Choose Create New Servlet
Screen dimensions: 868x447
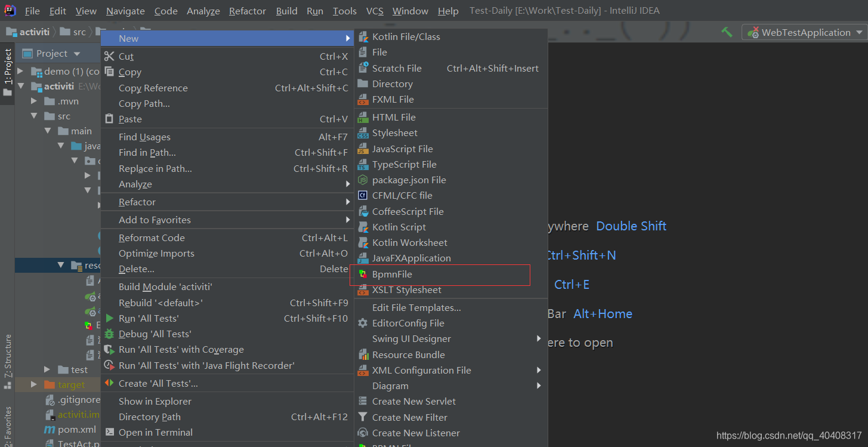tap(451, 402)
